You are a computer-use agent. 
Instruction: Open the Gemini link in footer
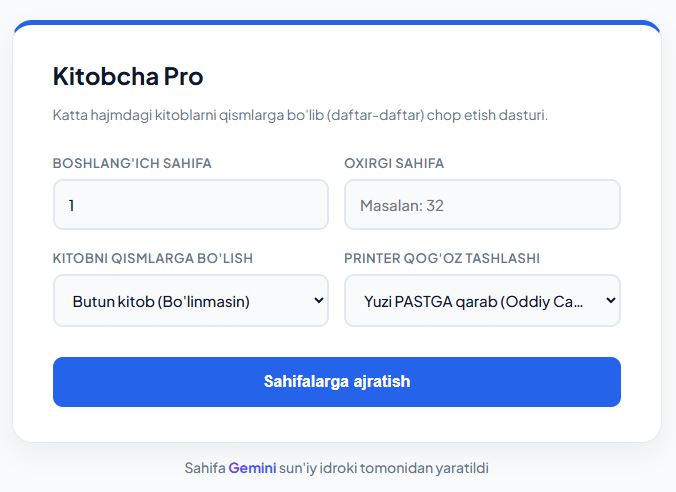tap(252, 467)
